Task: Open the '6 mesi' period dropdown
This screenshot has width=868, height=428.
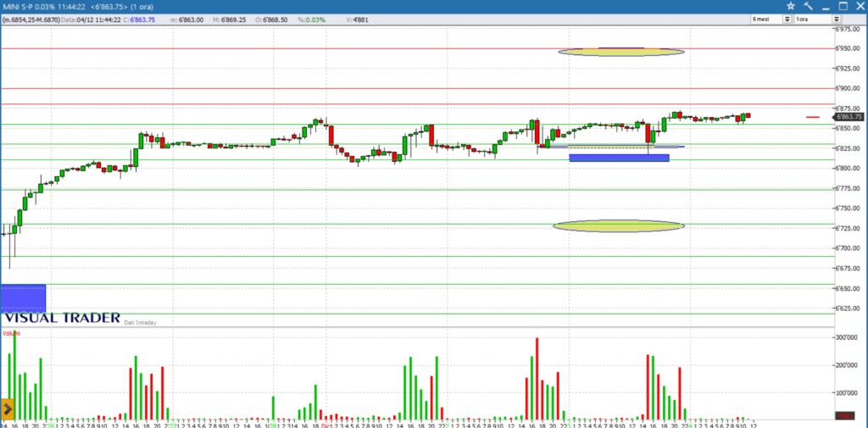Action: click(787, 19)
